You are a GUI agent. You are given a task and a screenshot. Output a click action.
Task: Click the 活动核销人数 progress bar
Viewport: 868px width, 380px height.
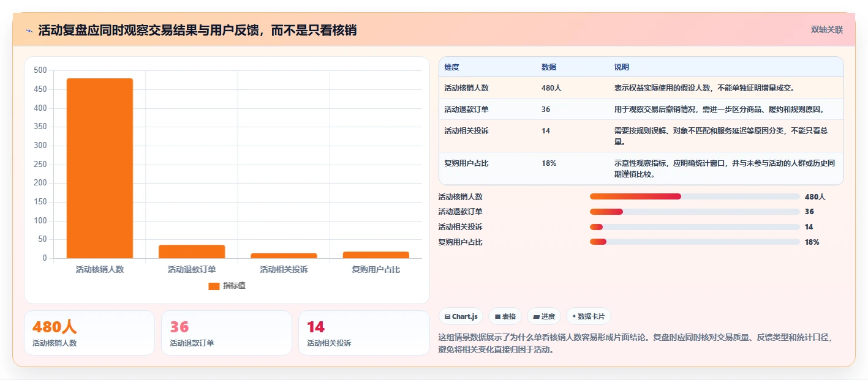click(695, 196)
